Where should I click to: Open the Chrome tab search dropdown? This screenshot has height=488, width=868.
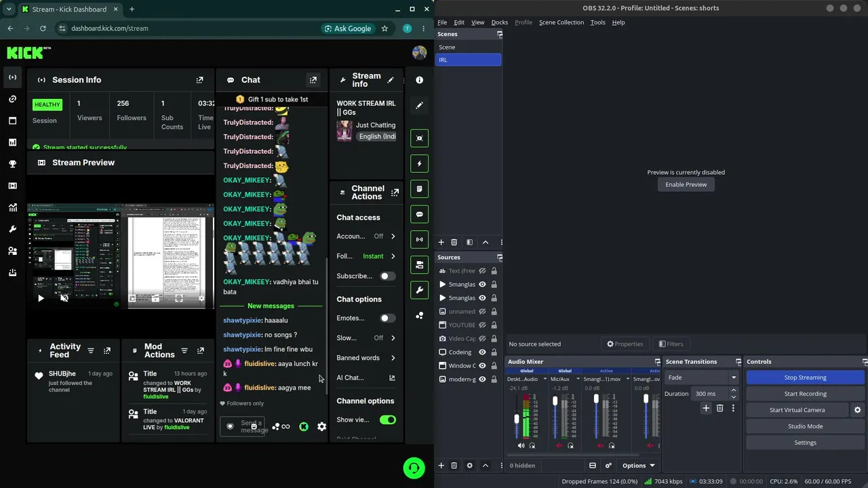[8, 9]
